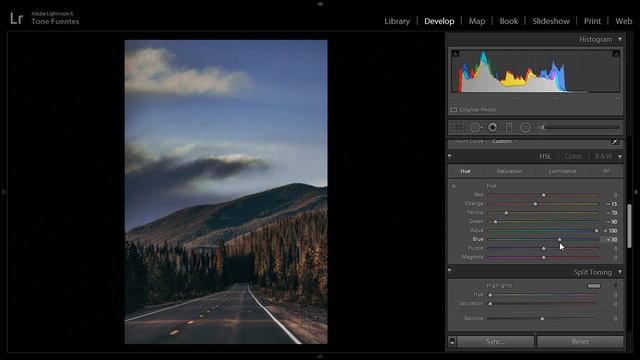Viewport: 640px width, 360px height.
Task: Click the Red hue slider handle
Action: tap(543, 195)
